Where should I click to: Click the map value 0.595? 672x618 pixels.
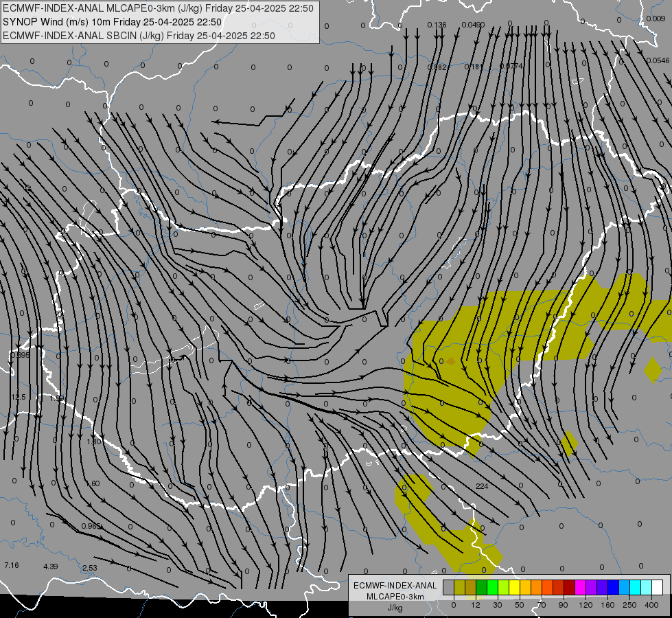(20, 355)
